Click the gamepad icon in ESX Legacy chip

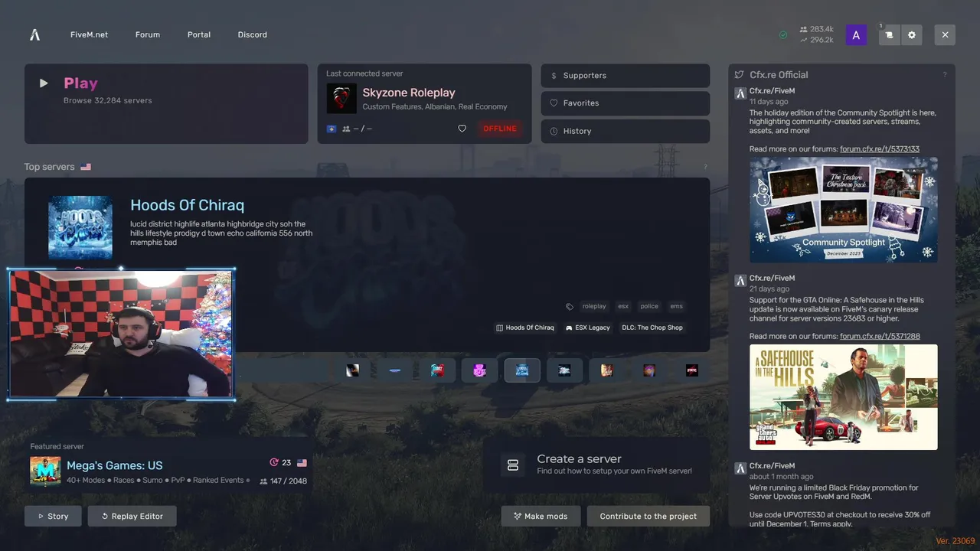coord(569,328)
